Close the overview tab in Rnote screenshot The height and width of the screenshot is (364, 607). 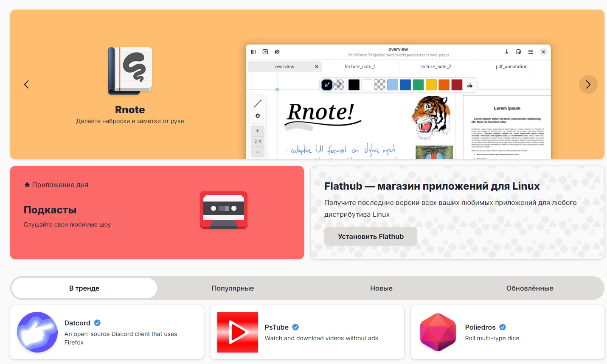point(317,67)
